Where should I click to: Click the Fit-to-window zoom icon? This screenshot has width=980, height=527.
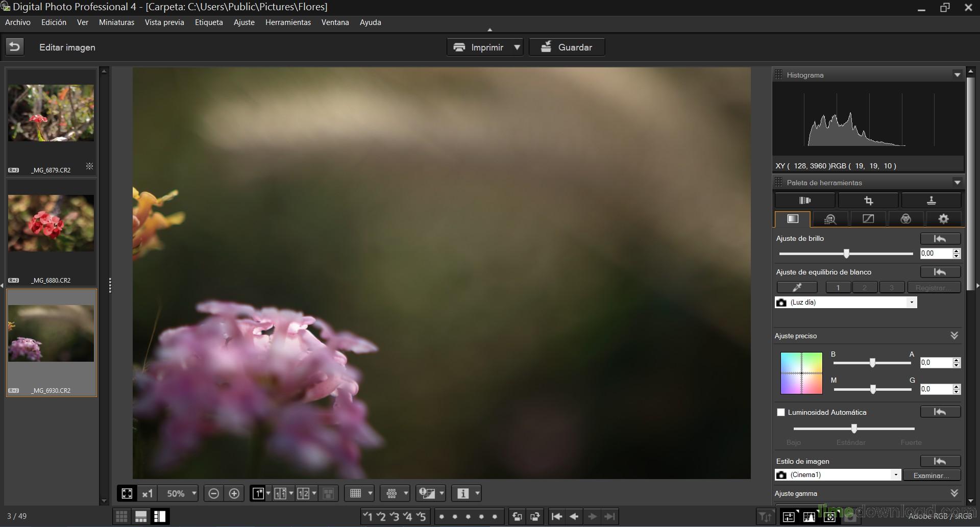(x=127, y=493)
